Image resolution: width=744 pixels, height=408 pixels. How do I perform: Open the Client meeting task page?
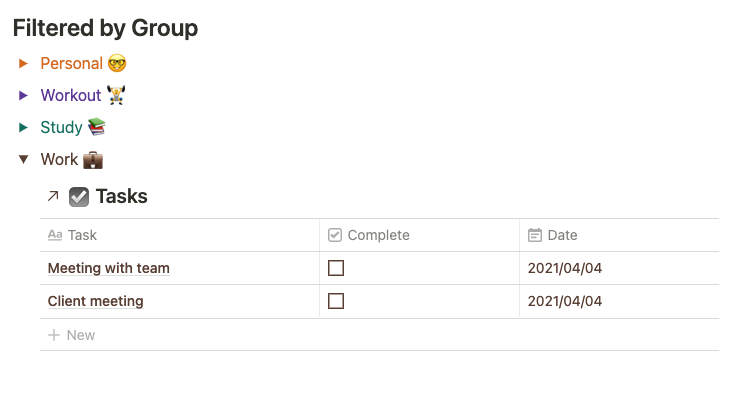tap(95, 301)
